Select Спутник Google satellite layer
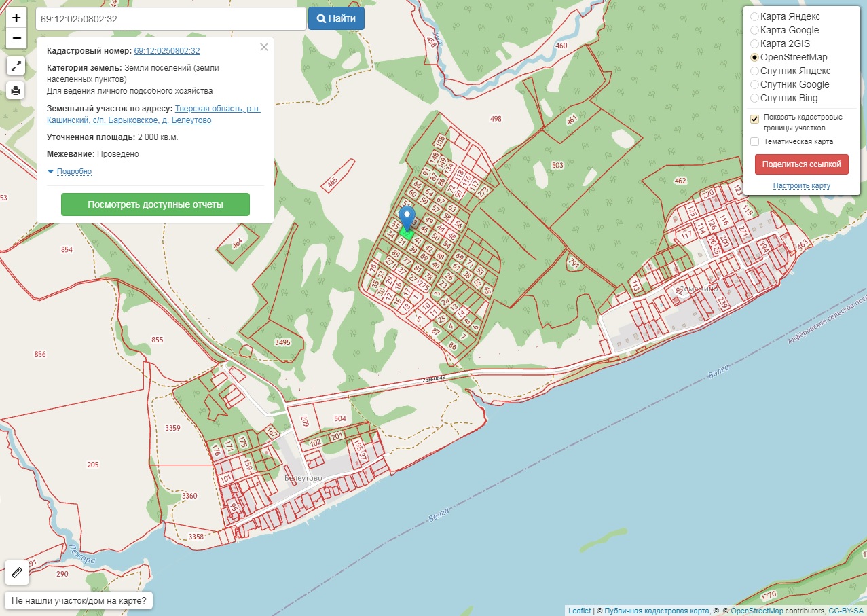 tap(754, 84)
